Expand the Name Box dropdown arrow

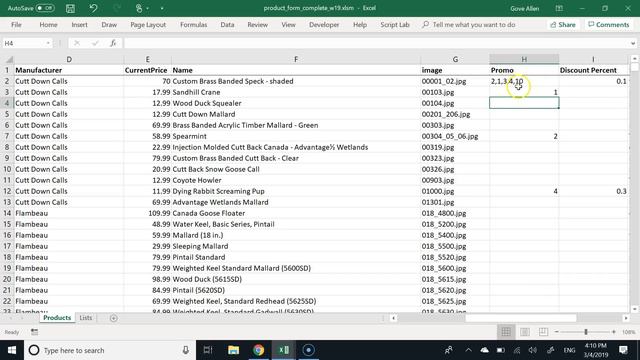point(48,43)
